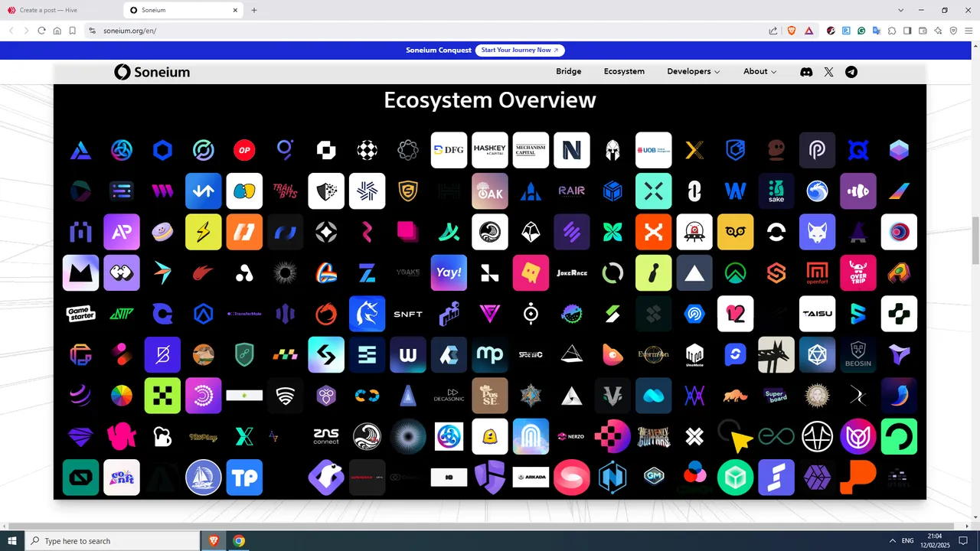
Task: Reload the current page
Action: coord(41,31)
